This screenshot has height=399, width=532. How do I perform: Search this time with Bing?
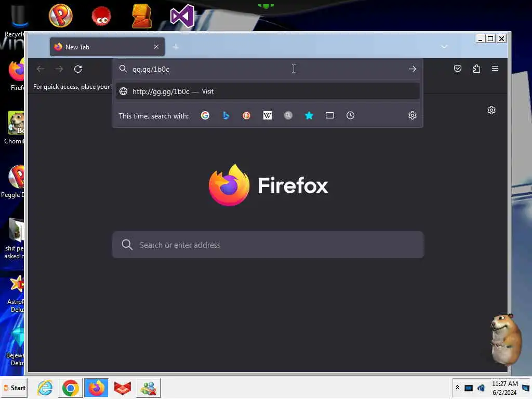tap(225, 115)
